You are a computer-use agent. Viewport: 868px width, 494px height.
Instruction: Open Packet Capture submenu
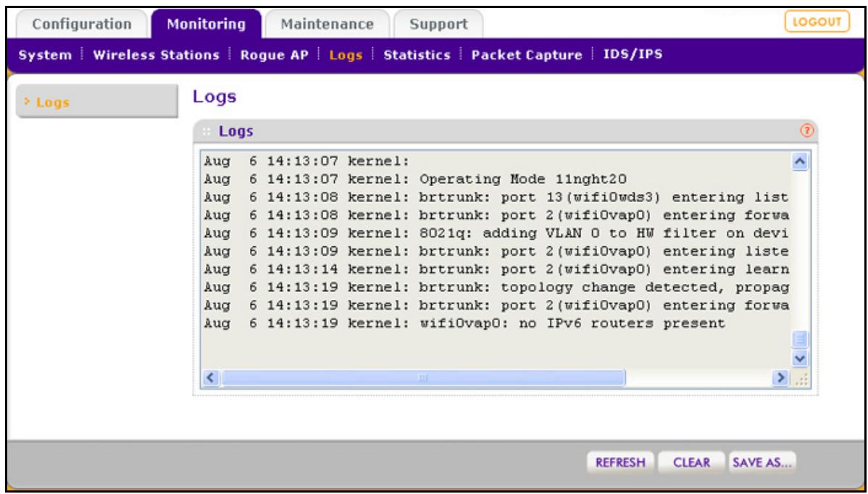(527, 55)
